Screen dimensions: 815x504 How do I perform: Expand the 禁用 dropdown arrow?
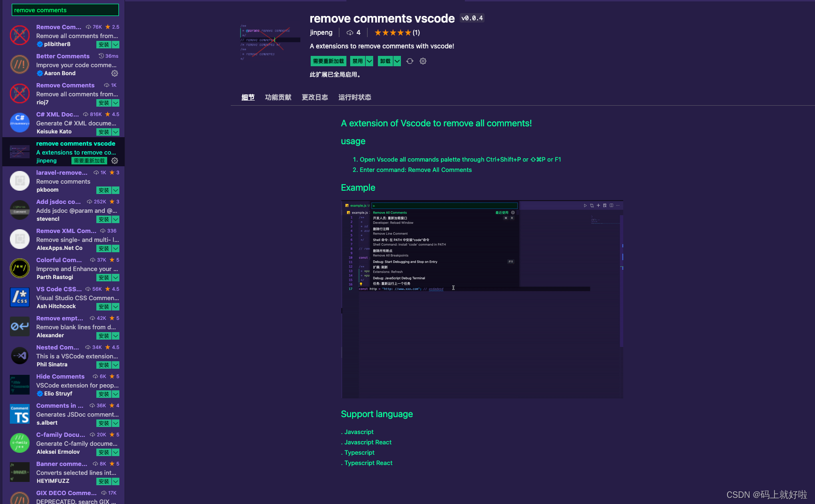(369, 61)
